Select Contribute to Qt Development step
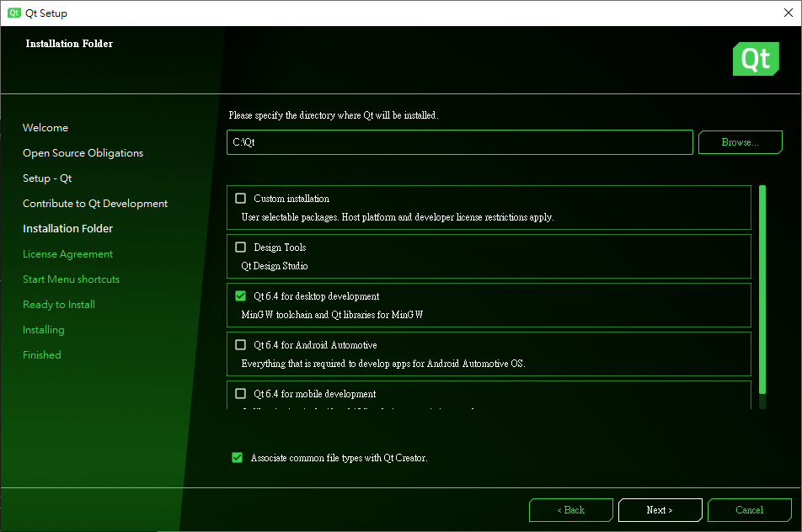 coord(95,204)
